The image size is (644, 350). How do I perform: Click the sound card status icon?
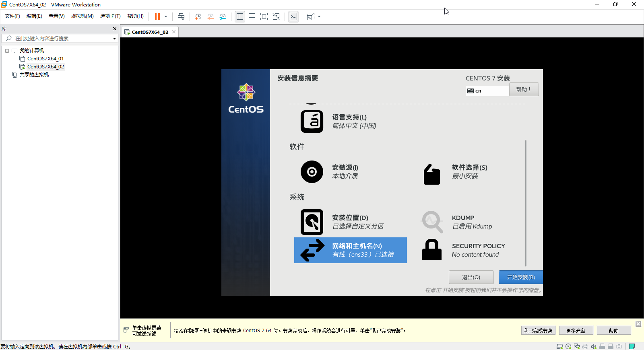pos(594,346)
